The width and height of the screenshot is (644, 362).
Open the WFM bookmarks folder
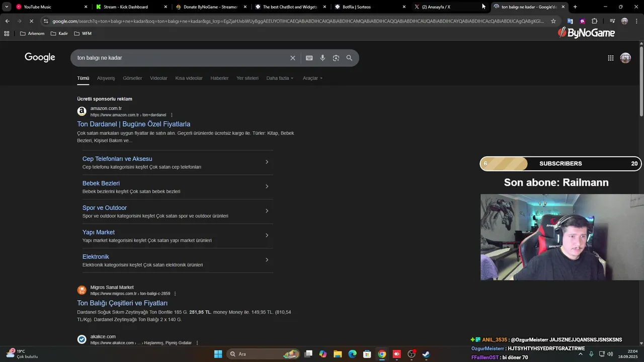[x=83, y=33]
